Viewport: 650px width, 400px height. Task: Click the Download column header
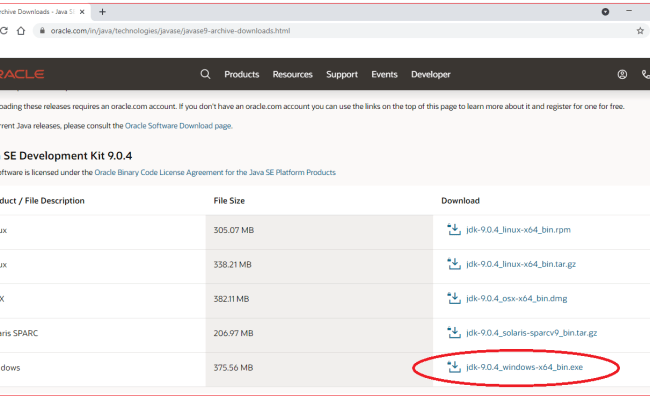point(460,201)
